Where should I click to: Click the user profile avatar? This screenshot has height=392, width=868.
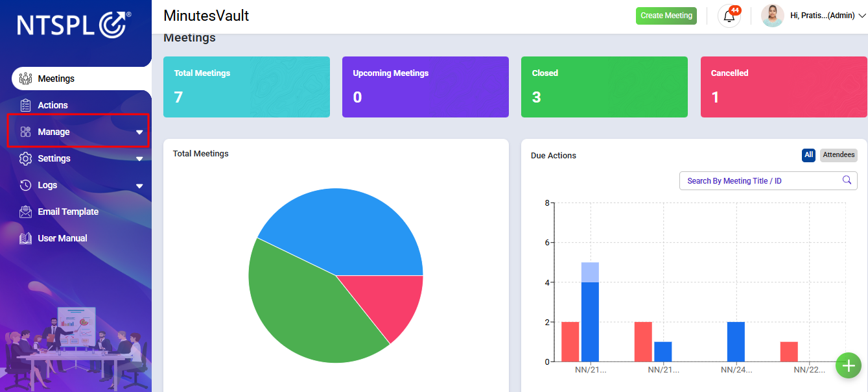[772, 16]
